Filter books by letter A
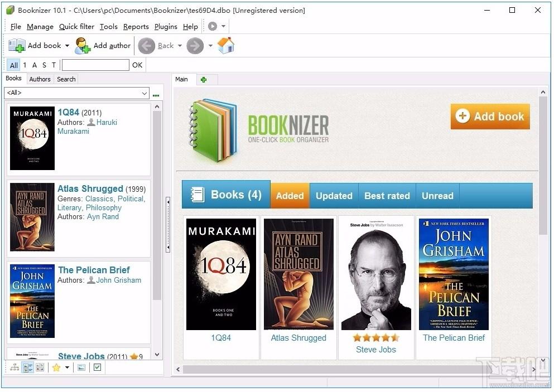The image size is (554, 392). pos(34,65)
